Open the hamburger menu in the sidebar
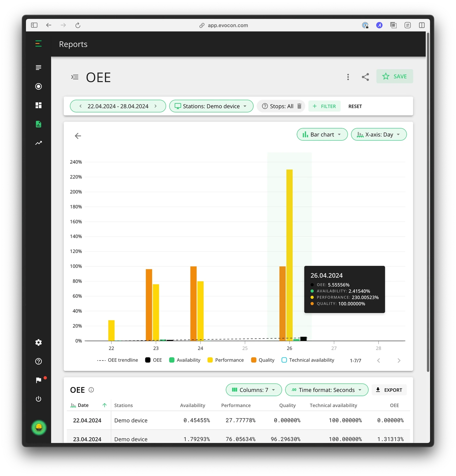 38,44
